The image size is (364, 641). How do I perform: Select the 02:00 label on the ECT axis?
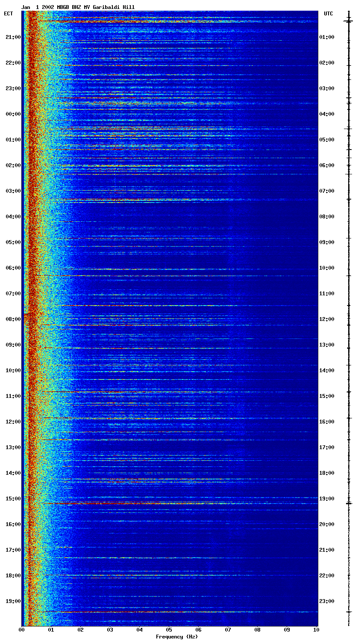13,165
